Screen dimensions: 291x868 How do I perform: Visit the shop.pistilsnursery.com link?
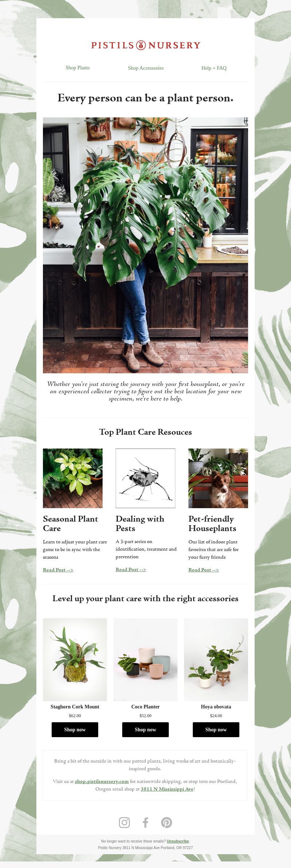102,781
